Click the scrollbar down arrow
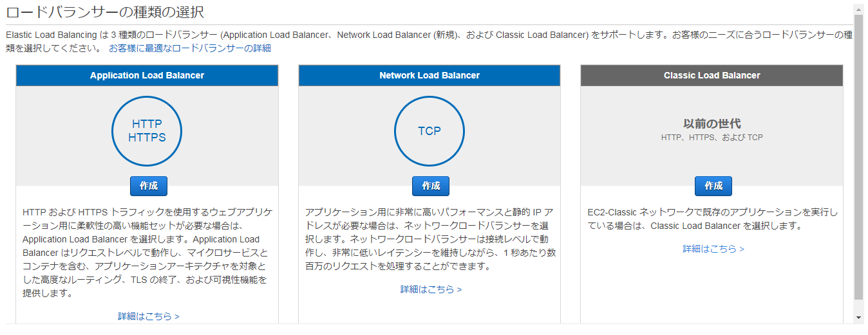 tap(858, 318)
